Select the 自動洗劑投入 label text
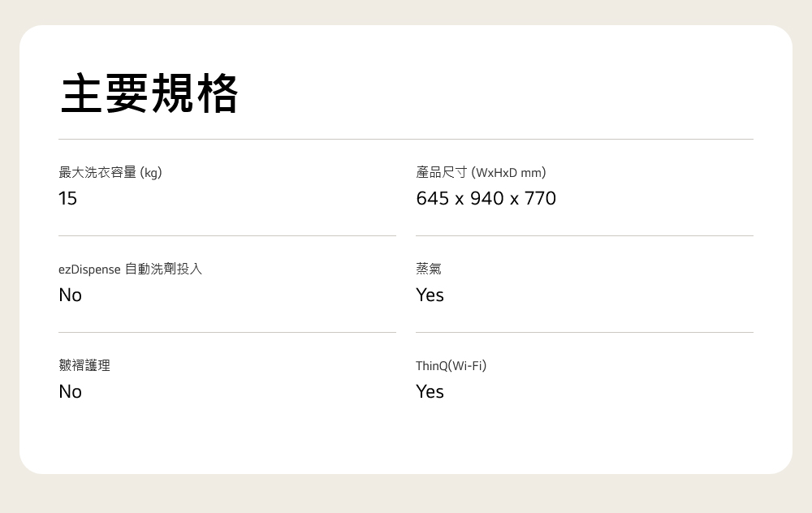812x513 pixels. click(x=163, y=269)
